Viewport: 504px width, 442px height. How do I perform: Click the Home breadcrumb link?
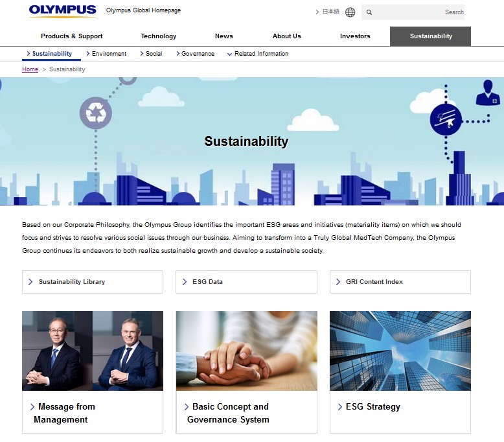point(30,69)
